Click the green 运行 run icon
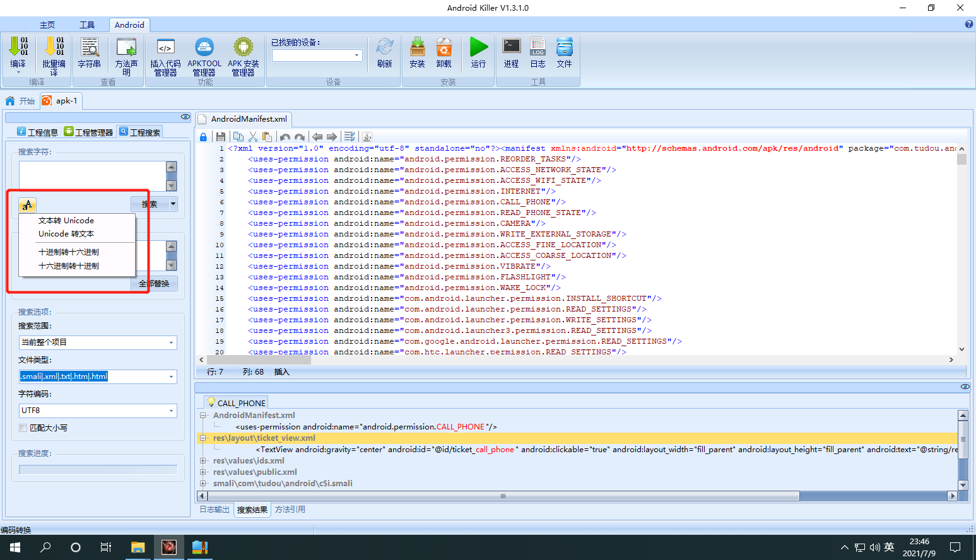The height and width of the screenshot is (560, 976). coord(479,53)
